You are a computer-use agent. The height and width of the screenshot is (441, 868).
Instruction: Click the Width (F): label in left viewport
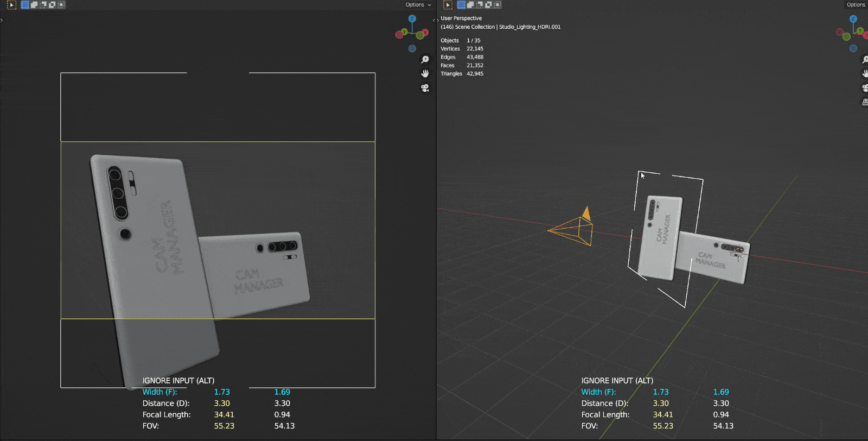click(x=159, y=392)
